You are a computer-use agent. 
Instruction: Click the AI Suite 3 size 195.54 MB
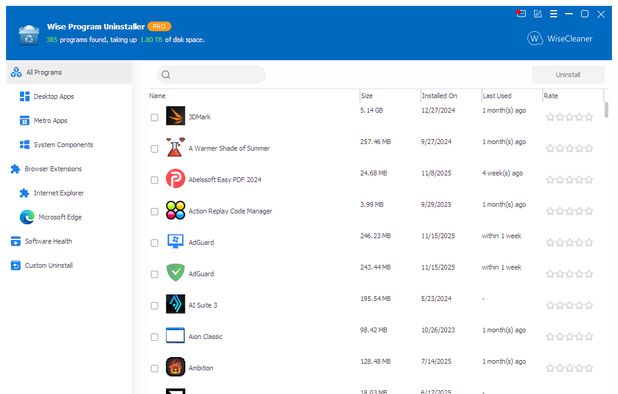tap(375, 299)
